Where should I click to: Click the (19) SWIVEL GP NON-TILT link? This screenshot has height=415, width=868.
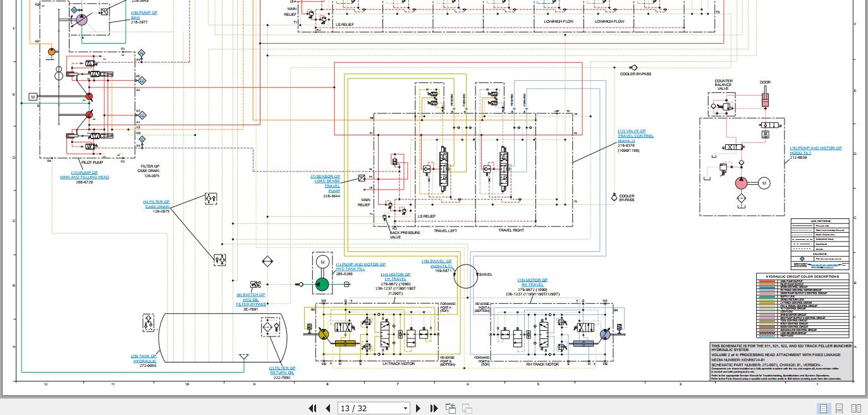[x=437, y=263]
